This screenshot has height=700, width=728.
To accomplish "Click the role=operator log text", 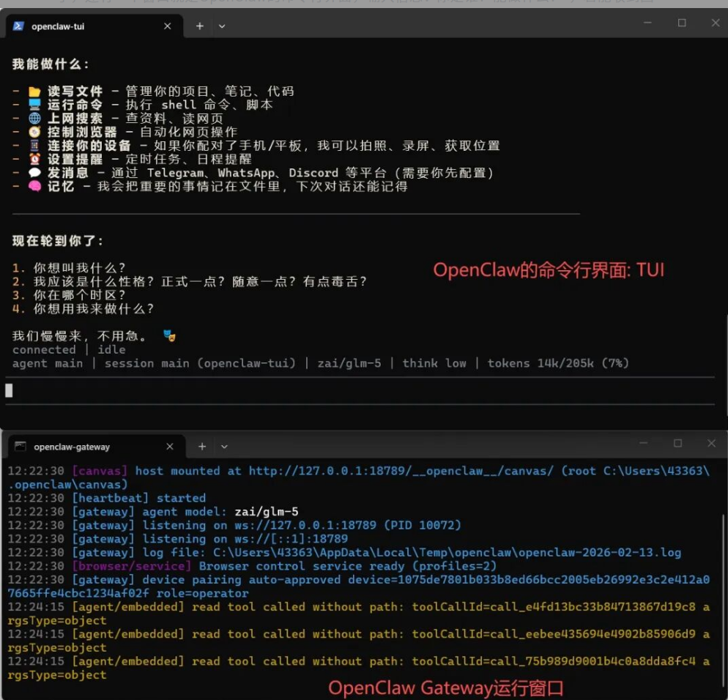I will coord(202,593).
